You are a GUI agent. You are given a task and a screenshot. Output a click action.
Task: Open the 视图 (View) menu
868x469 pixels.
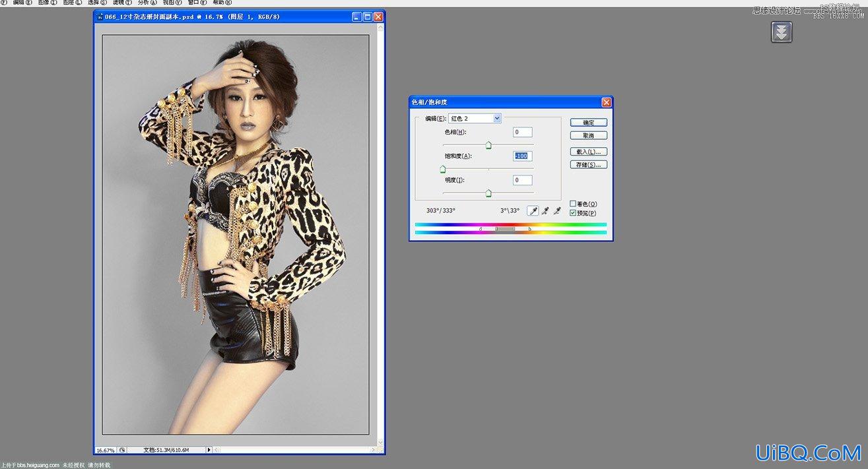(172, 3)
